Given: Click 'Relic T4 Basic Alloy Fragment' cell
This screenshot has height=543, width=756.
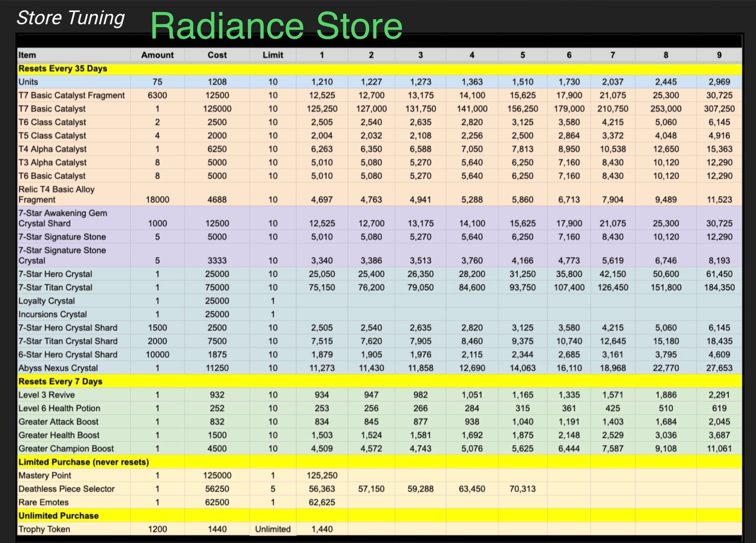Looking at the screenshot, I should (x=74, y=194).
